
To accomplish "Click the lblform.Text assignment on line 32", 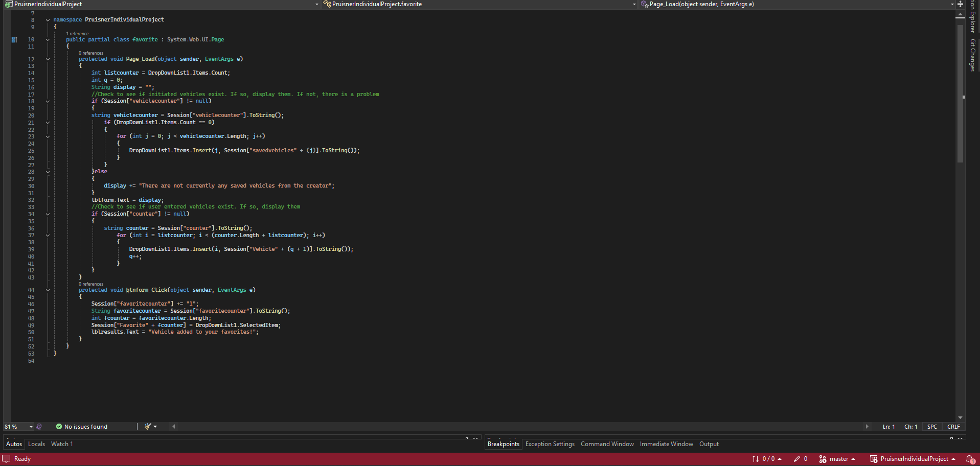I will 128,200.
